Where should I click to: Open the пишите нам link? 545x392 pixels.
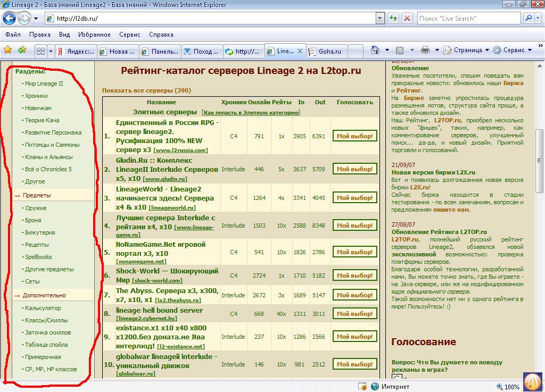click(451, 210)
